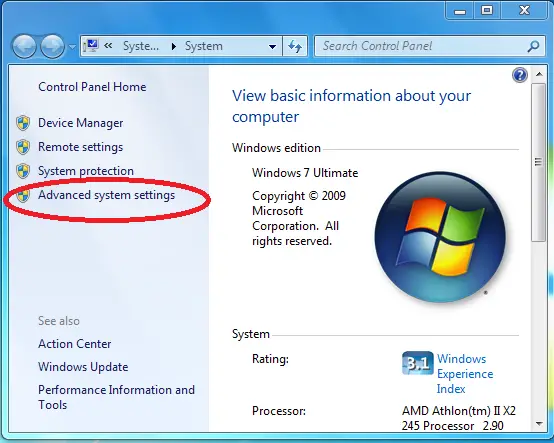This screenshot has width=554, height=443.
Task: Open Action Center link
Action: [75, 344]
